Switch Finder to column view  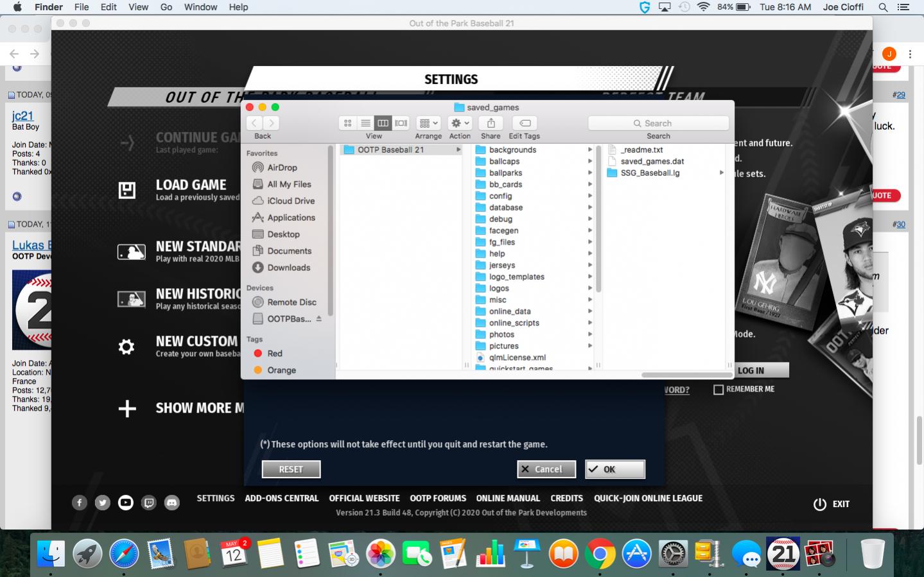pyautogui.click(x=383, y=123)
